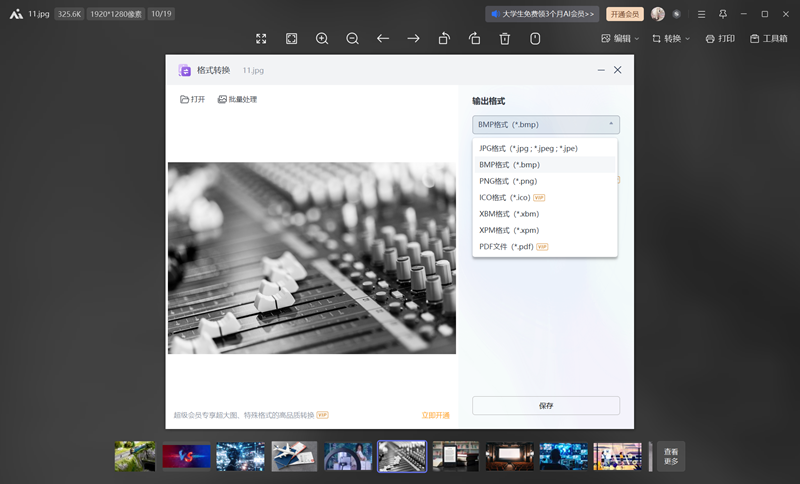Go to next image with right arrow
The height and width of the screenshot is (484, 800).
[413, 38]
